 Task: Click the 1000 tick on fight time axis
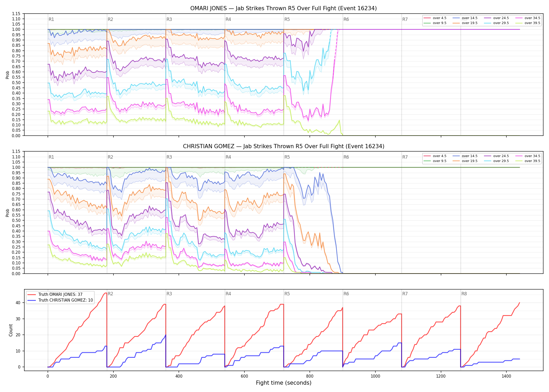tap(375, 376)
